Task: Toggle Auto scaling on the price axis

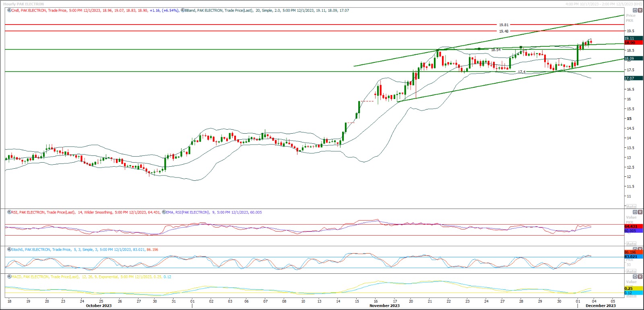Action: pyautogui.click(x=631, y=206)
